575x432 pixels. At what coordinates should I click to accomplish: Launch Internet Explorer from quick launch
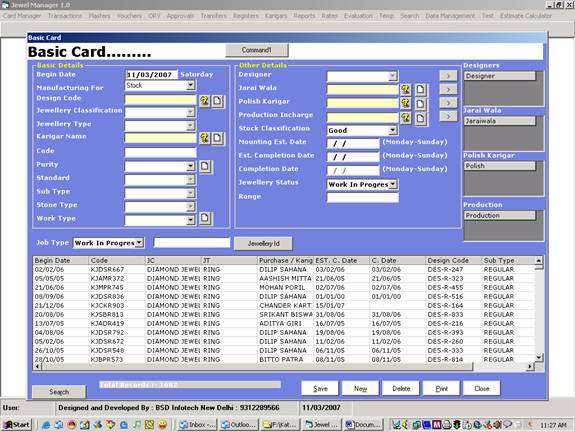coord(46,425)
